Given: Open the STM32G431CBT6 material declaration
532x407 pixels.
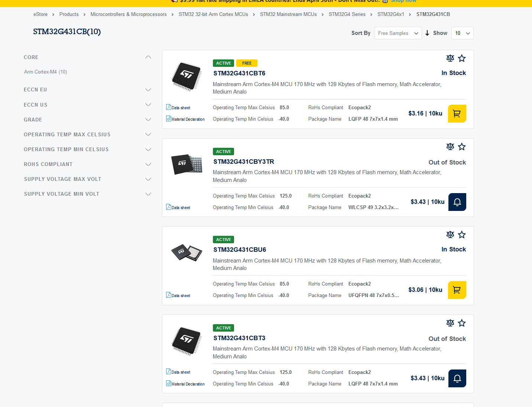Looking at the screenshot, I should tap(185, 119).
